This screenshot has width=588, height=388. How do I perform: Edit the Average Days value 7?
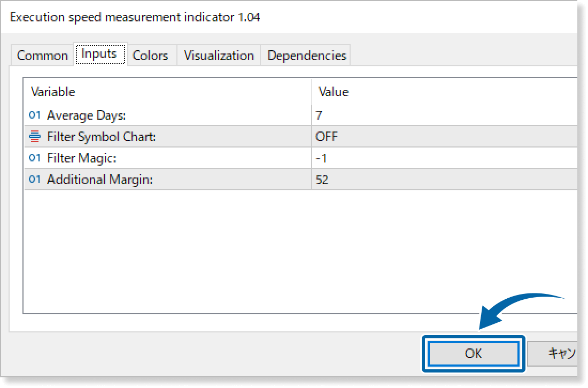(x=444, y=115)
